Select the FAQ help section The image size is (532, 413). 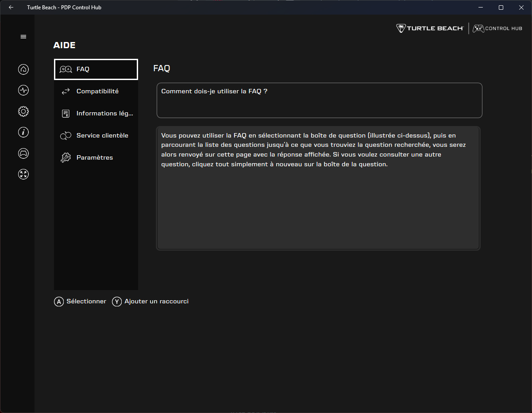tap(96, 69)
